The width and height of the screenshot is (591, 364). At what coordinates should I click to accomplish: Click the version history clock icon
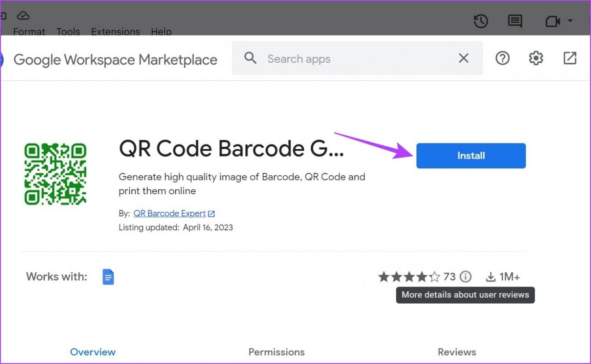coord(481,21)
